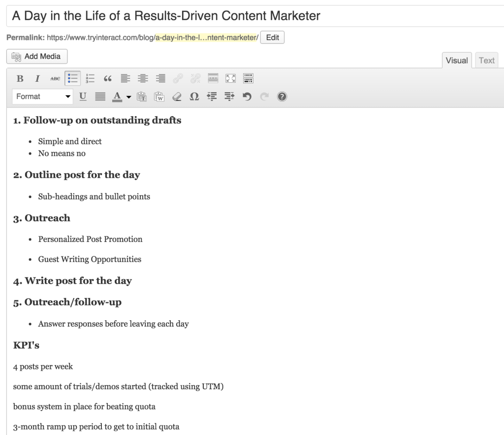Click bullet 'Personalized Post Promotion'

(91, 239)
